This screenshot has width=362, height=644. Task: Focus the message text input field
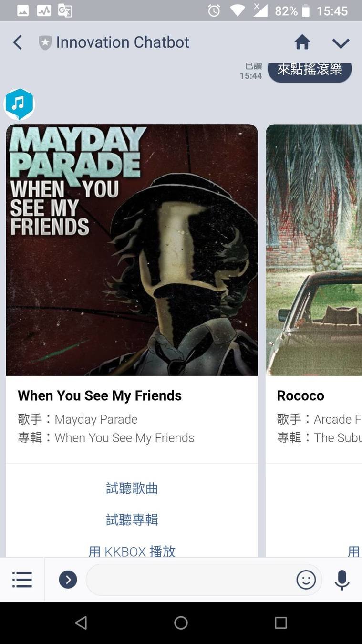(191, 580)
